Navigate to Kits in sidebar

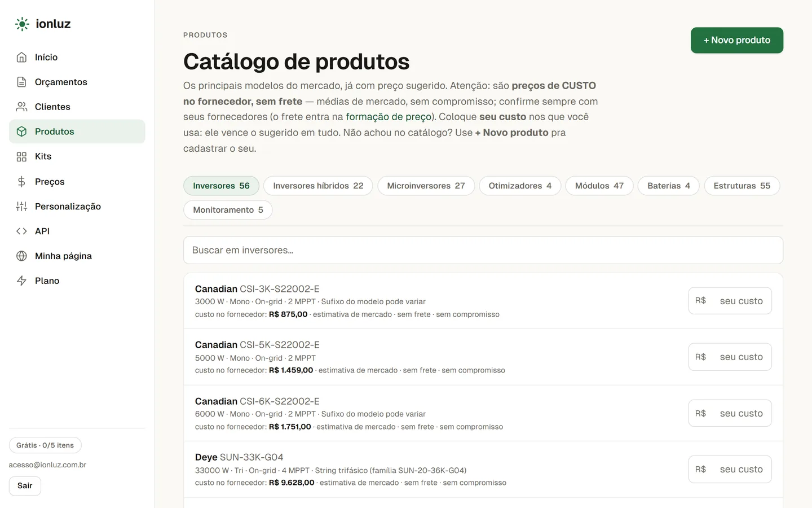[x=77, y=156]
